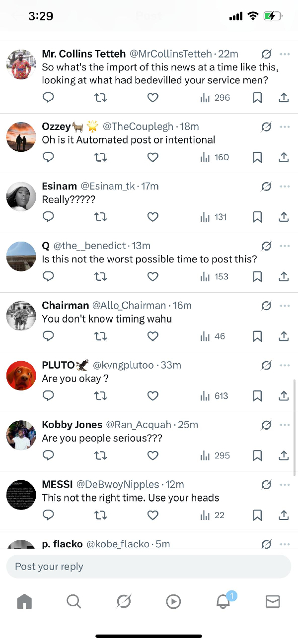Viewport: 298px width, 644px height.
Task: Like PLUTO's 'Are you okay ?' reply
Action: (153, 396)
